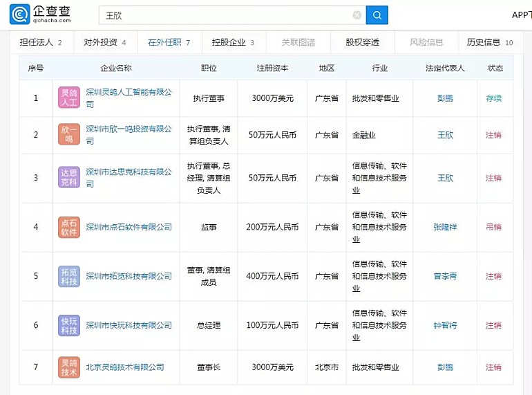The image size is (532, 395).
Task: Click the 欣一鸣 company logo icon
Action: tap(69, 134)
